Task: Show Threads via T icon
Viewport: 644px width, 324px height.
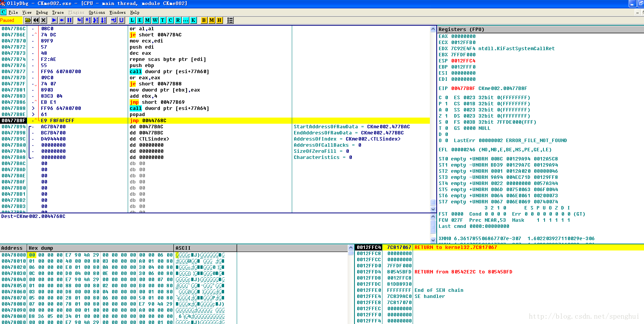Action: [x=163, y=20]
